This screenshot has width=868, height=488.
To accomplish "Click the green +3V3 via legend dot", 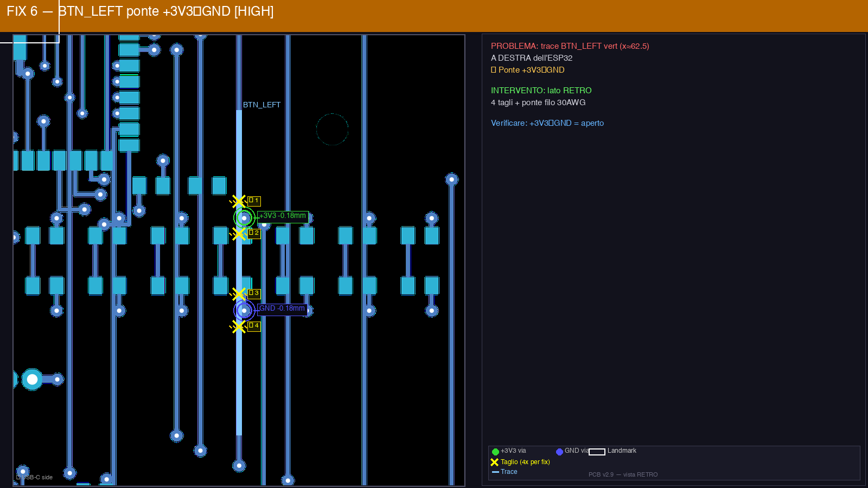I will pyautogui.click(x=495, y=452).
